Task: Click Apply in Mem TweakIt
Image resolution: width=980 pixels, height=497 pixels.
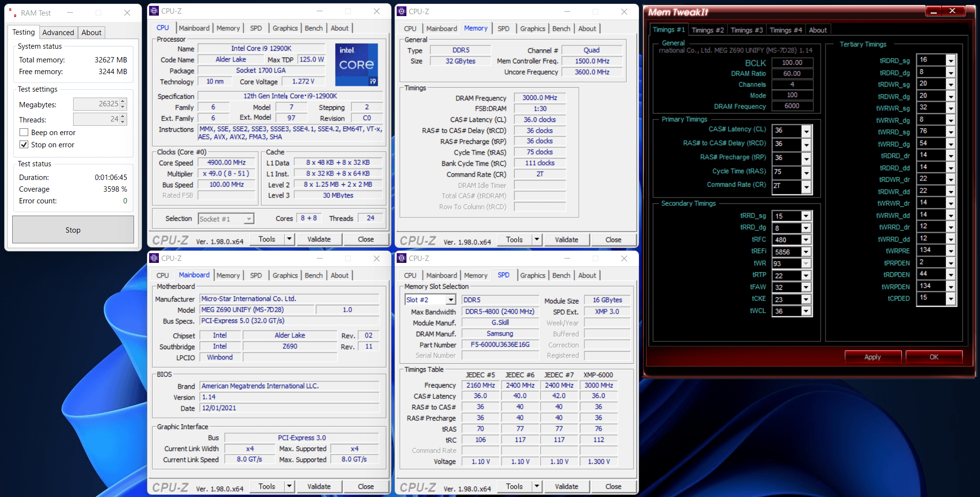Action: (872, 357)
